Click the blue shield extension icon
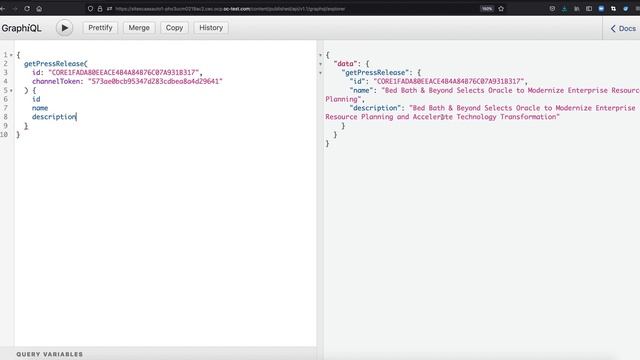The width and height of the screenshot is (640, 360). (626, 9)
